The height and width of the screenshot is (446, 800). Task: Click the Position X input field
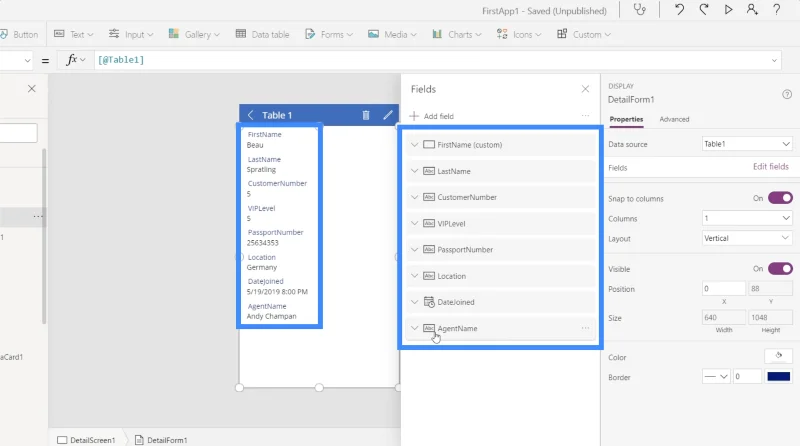723,289
